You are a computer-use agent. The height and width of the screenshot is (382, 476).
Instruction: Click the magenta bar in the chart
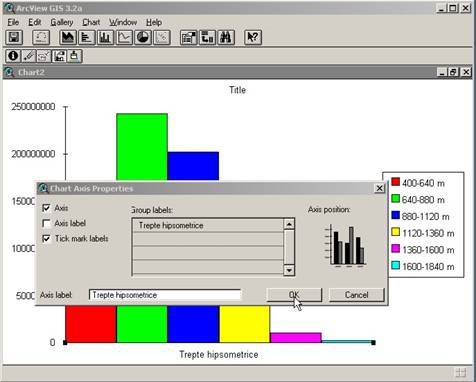(x=296, y=337)
